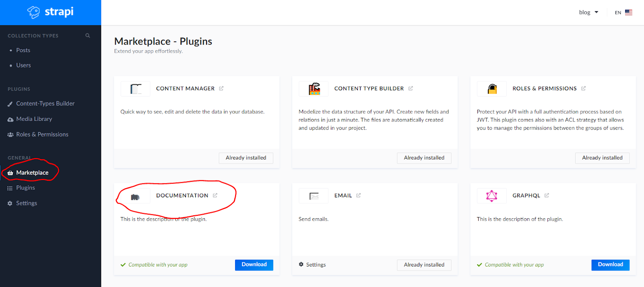Image resolution: width=644 pixels, height=287 pixels.
Task: Open external link icon next to Content Type Builder
Action: pyautogui.click(x=411, y=88)
